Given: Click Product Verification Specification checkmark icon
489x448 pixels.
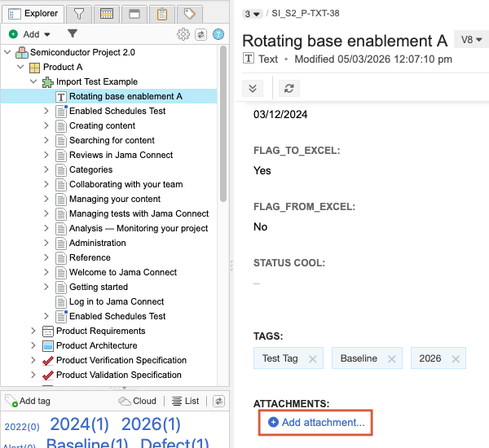Looking at the screenshot, I should pyautogui.click(x=48, y=361).
